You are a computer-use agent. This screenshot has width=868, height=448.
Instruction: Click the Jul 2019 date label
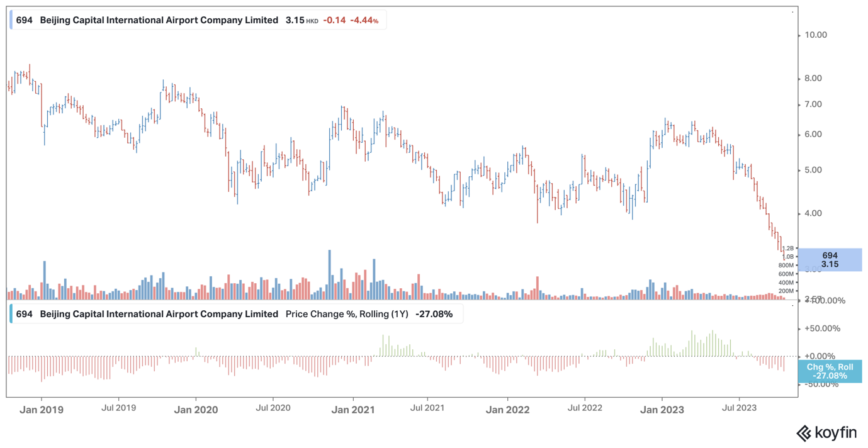118,408
